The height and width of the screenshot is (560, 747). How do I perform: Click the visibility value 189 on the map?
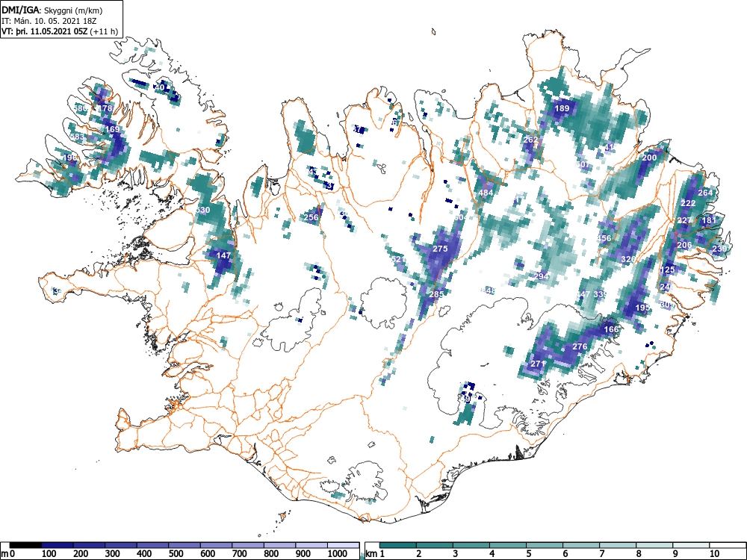[562, 108]
